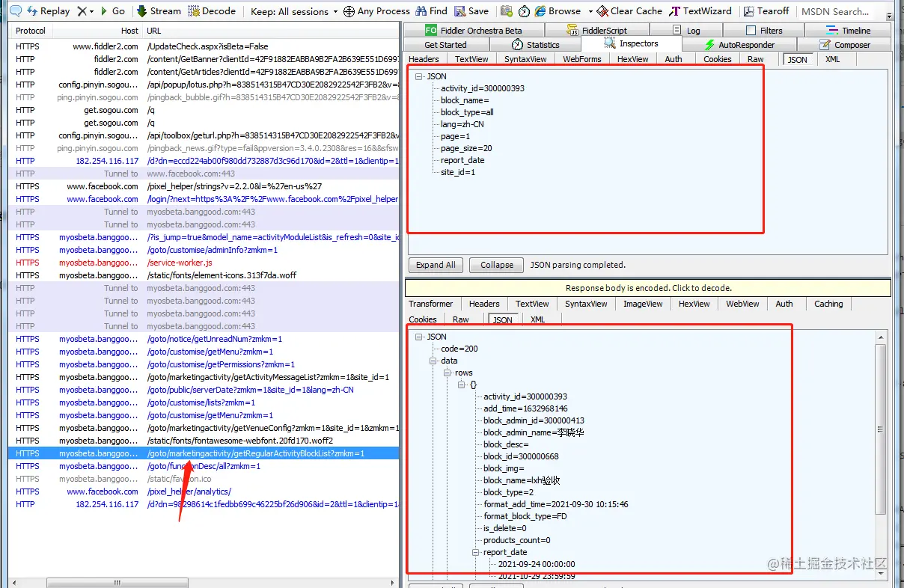Select request Cookies inspector tab
Screen dimensions: 904x588
tap(717, 59)
